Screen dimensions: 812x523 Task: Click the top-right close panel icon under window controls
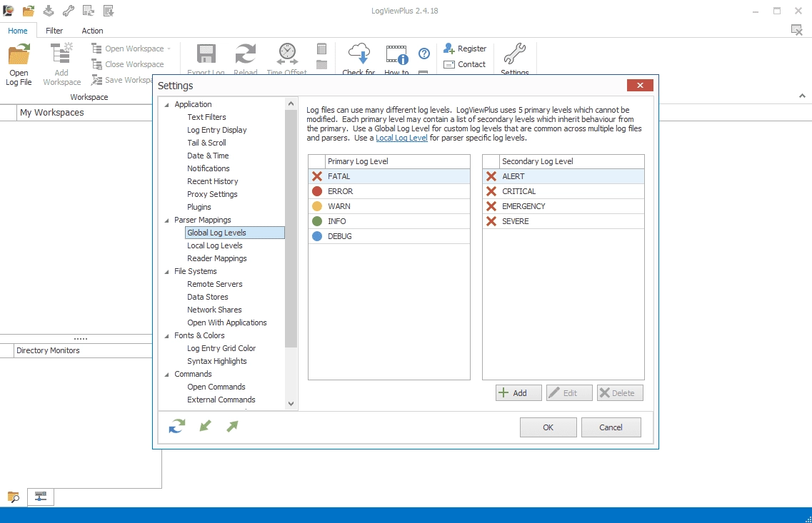point(797,30)
